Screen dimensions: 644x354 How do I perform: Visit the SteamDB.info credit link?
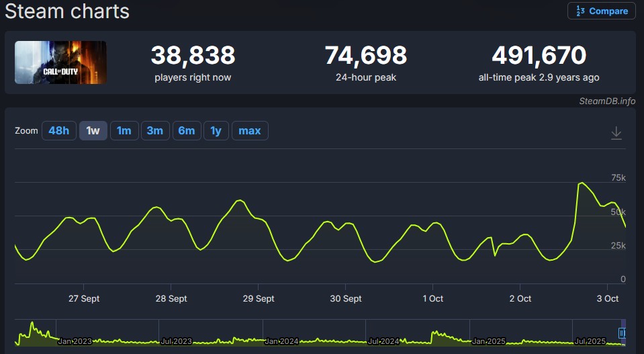tap(607, 101)
